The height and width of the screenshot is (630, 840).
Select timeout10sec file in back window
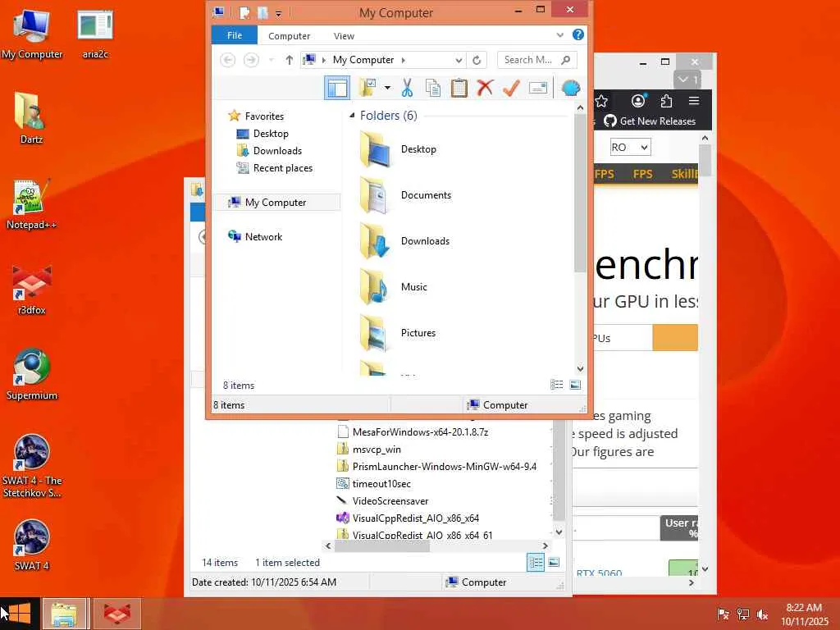click(381, 483)
